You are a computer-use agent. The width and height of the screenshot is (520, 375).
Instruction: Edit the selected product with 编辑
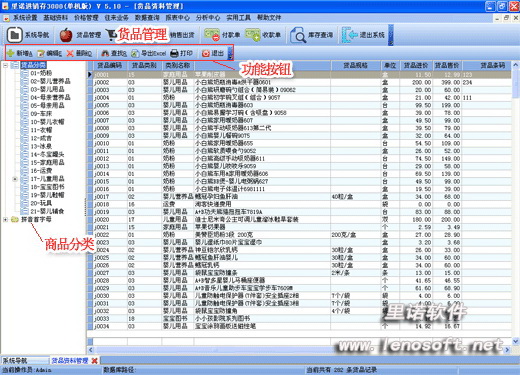click(x=49, y=53)
